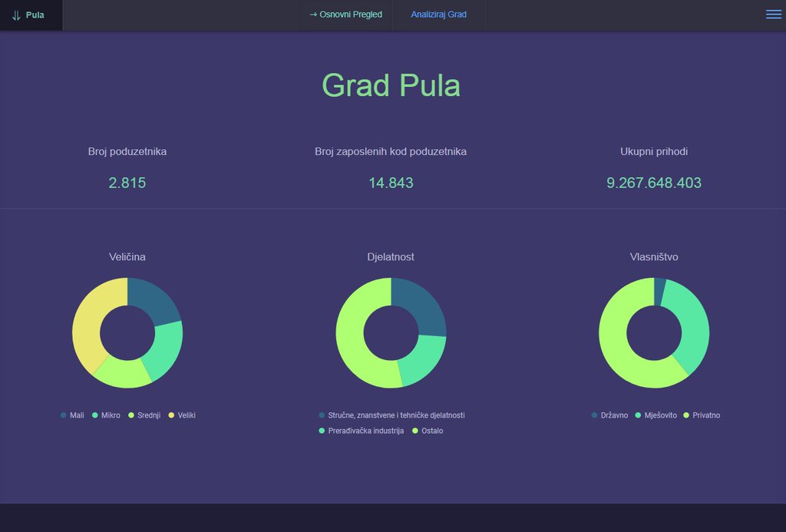The height and width of the screenshot is (532, 786).
Task: Toggle the Mješovito legend item
Action: coord(656,415)
